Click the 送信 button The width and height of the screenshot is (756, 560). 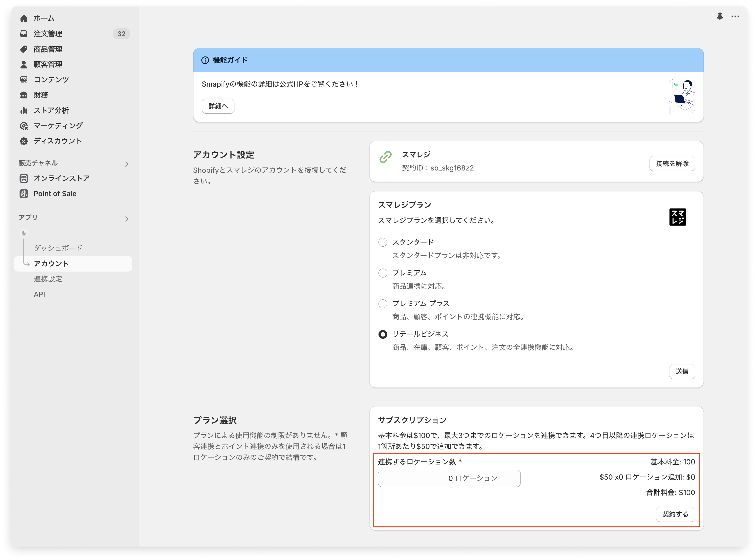click(682, 372)
